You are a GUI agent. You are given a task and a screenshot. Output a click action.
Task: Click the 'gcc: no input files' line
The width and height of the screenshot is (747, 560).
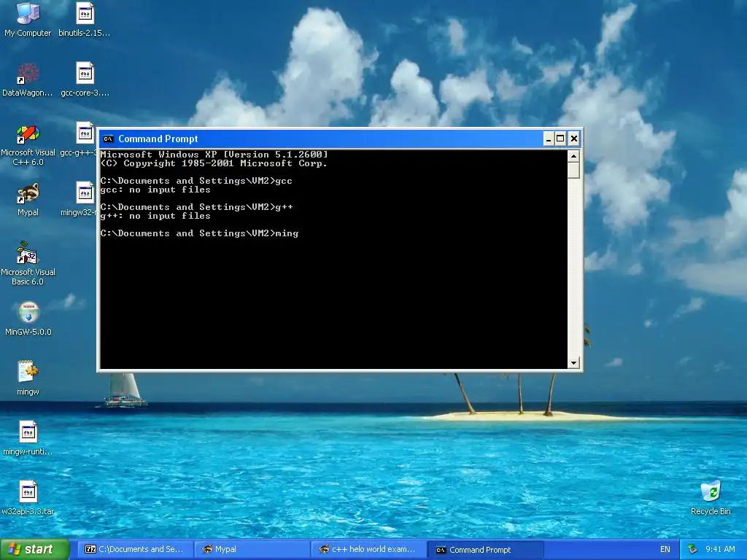coord(155,190)
